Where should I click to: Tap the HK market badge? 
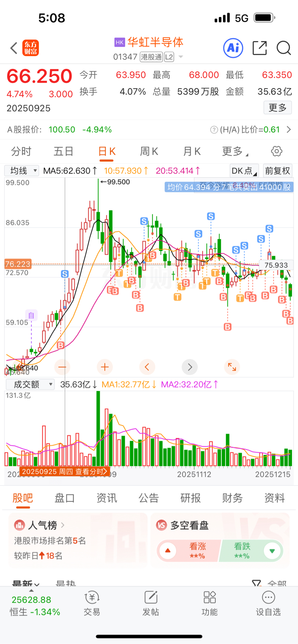tap(120, 42)
